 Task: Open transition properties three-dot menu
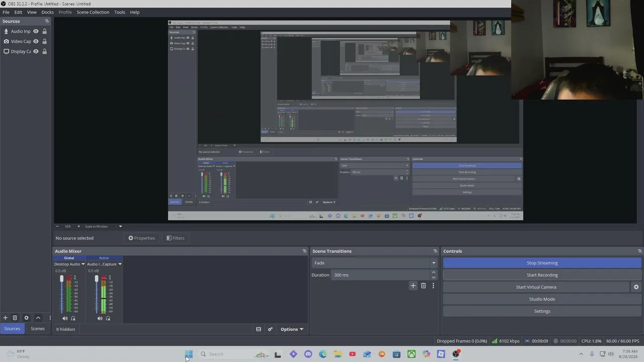433,286
